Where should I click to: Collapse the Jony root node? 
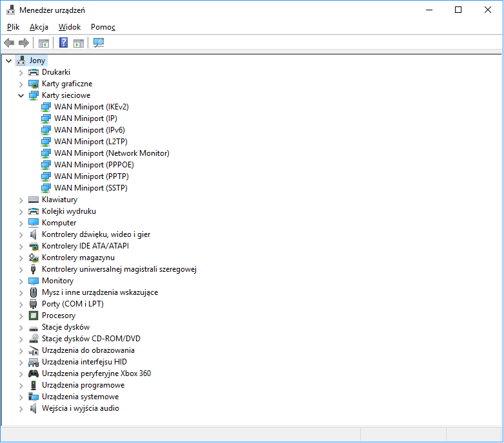(8, 61)
